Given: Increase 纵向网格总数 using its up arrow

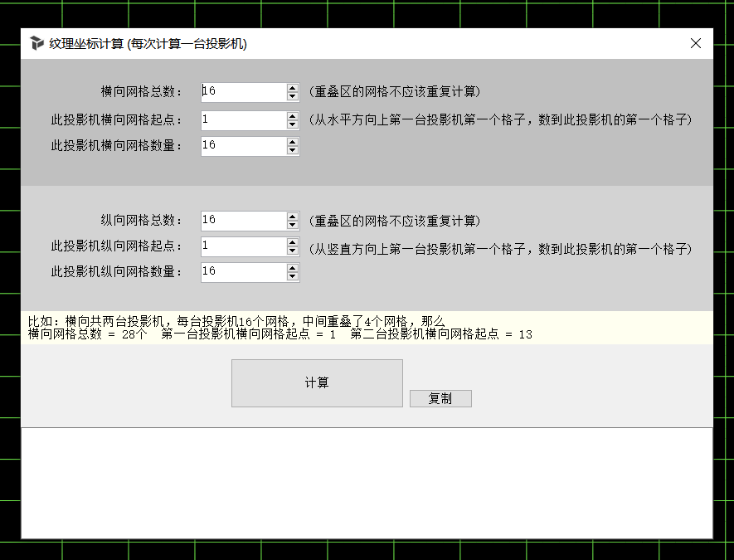Looking at the screenshot, I should point(292,217).
